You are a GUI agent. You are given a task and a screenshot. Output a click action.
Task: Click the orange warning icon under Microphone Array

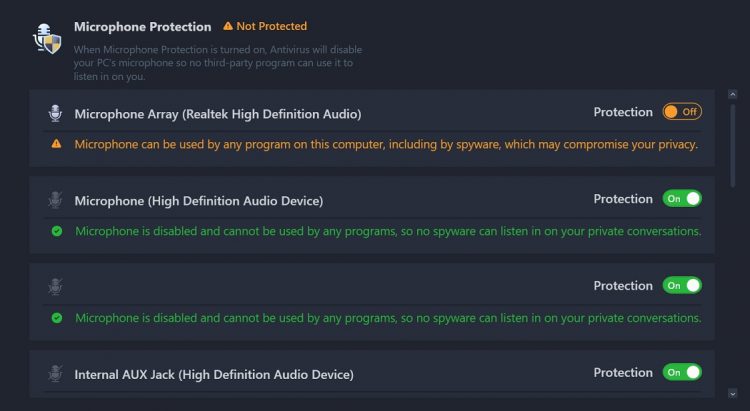coord(56,144)
